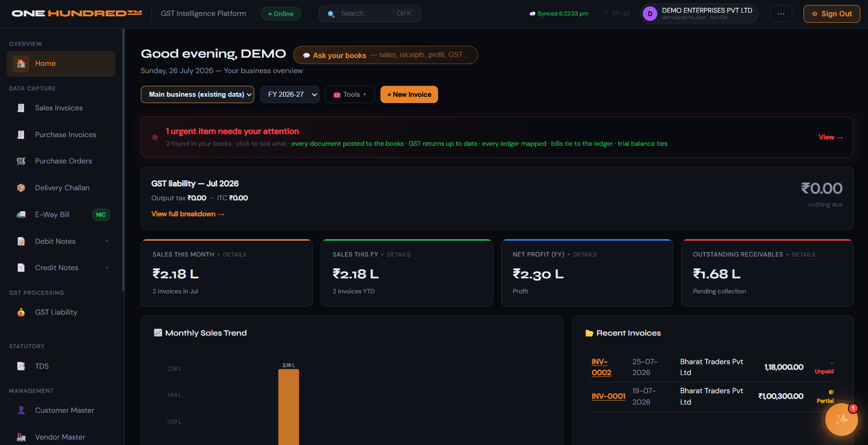Open Sales This Month details
This screenshot has height=445, width=868.
[235, 255]
